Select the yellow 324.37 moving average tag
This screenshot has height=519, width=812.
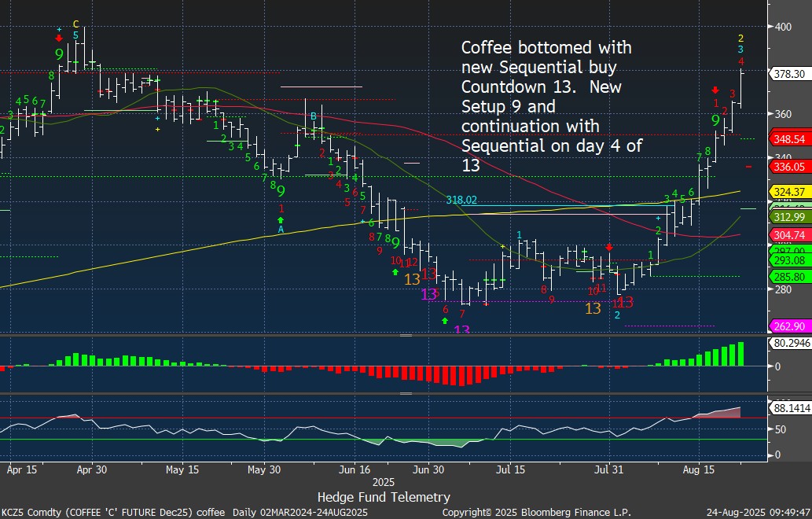click(x=788, y=192)
